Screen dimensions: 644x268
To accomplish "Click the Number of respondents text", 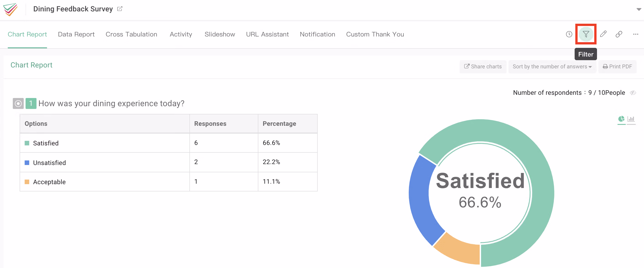I will tap(569, 93).
